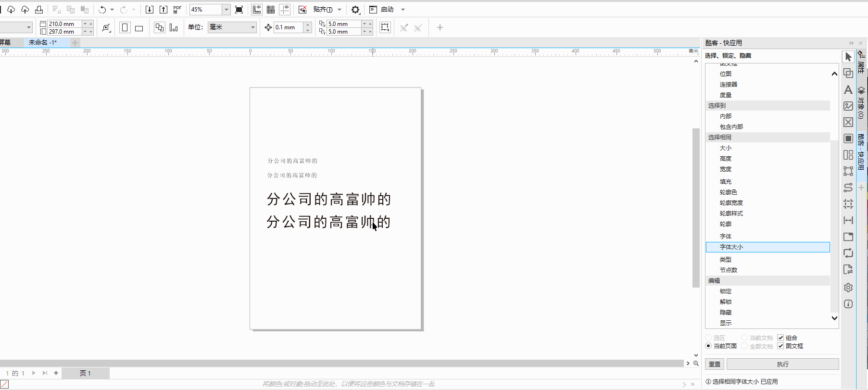Image resolution: width=868 pixels, height=390 pixels.
Task: Open page width 210.0 mm dropdown arrow
Action: tap(85, 24)
